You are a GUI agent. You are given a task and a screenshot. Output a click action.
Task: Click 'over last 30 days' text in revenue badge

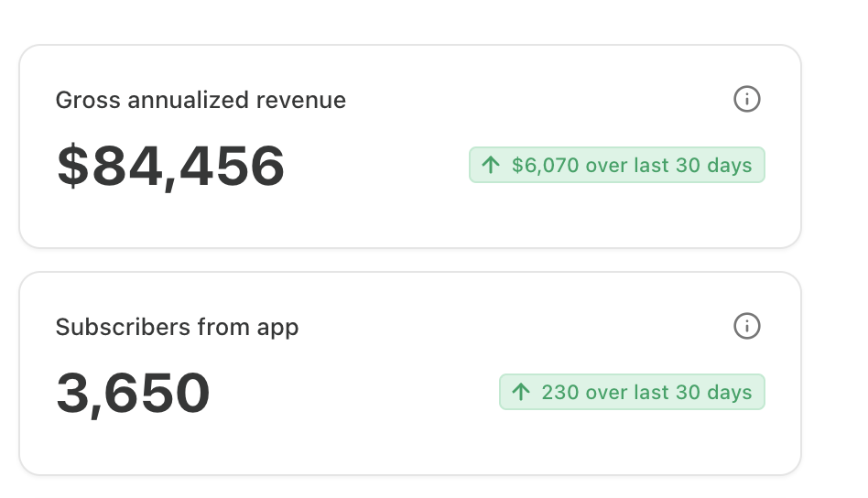point(668,165)
